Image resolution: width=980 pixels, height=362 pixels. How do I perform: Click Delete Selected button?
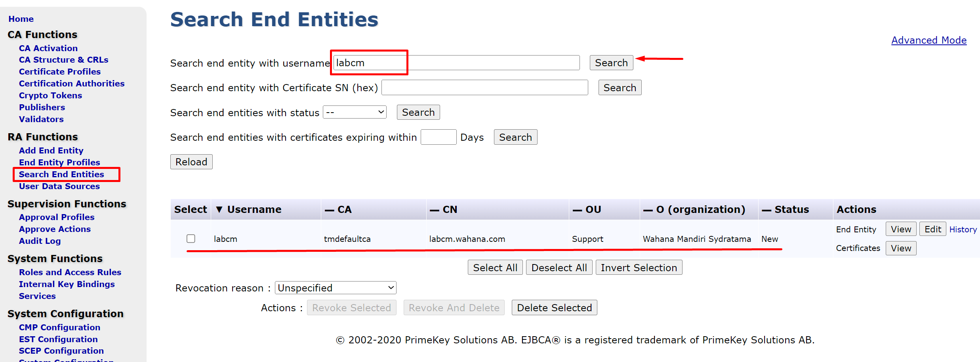pyautogui.click(x=554, y=308)
